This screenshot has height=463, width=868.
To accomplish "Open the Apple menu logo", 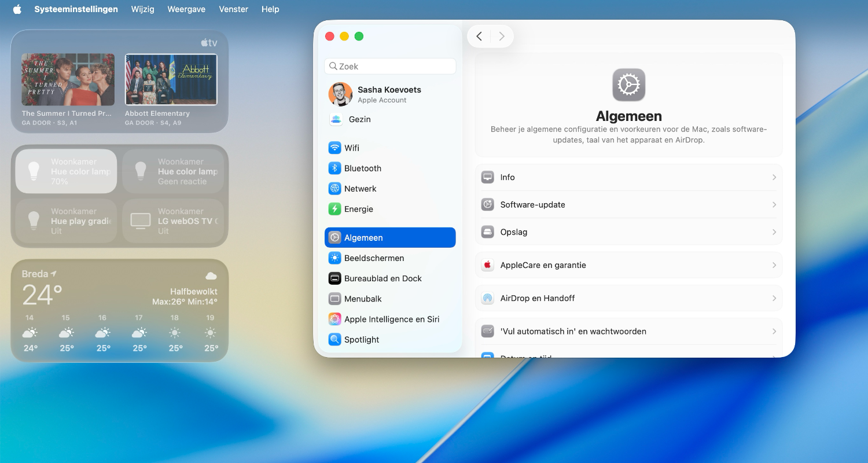I will pos(17,9).
